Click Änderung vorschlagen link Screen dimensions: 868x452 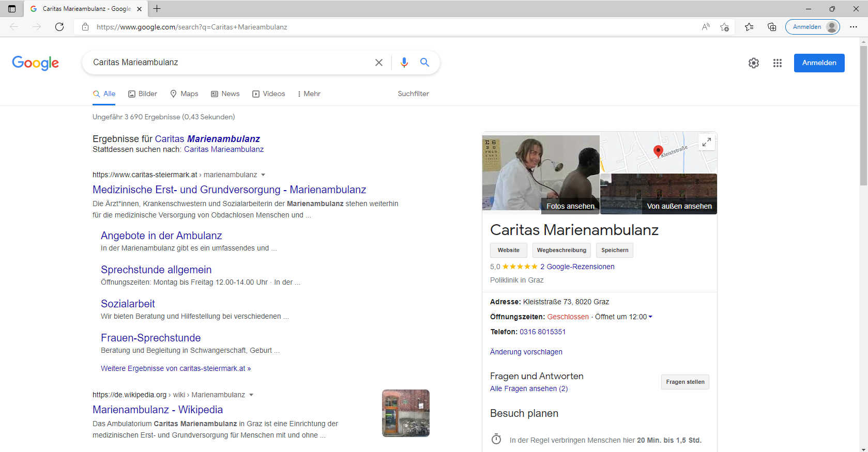coord(526,352)
